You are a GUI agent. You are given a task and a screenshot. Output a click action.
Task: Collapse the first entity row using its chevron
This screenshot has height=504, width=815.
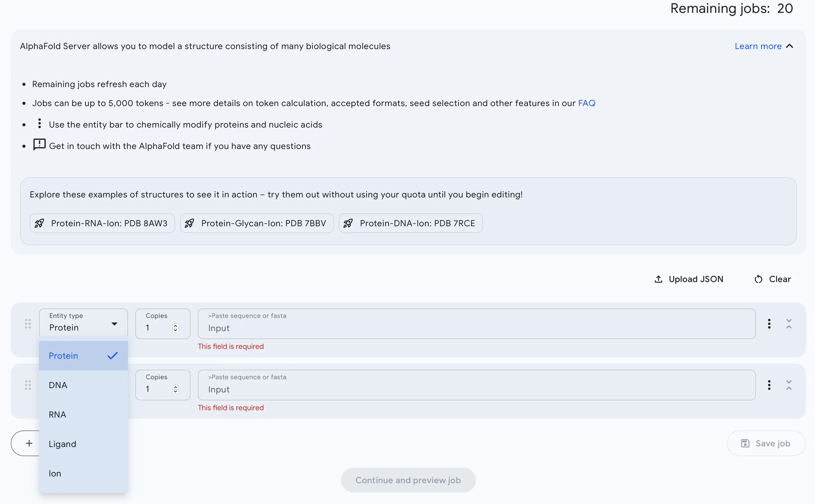pyautogui.click(x=789, y=324)
